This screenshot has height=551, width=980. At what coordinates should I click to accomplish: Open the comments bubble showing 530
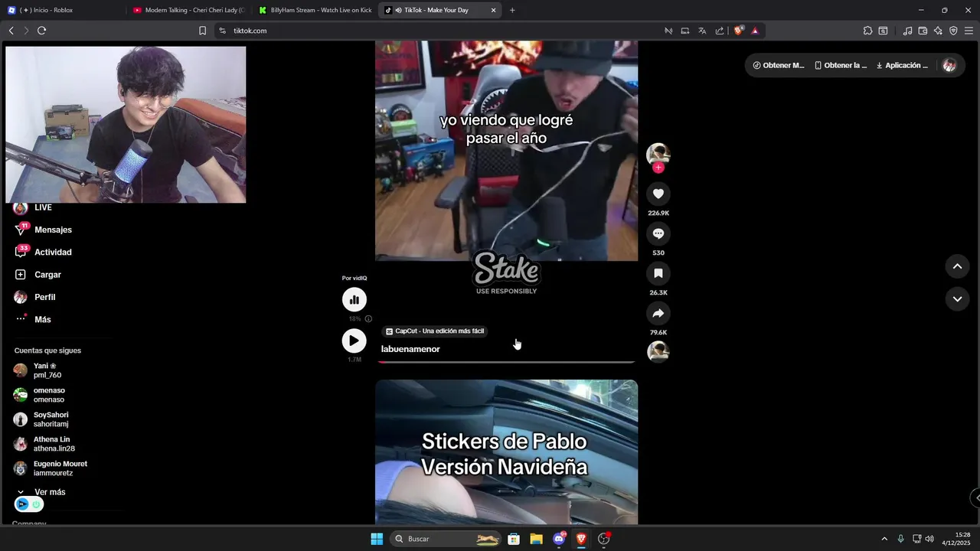click(x=658, y=233)
